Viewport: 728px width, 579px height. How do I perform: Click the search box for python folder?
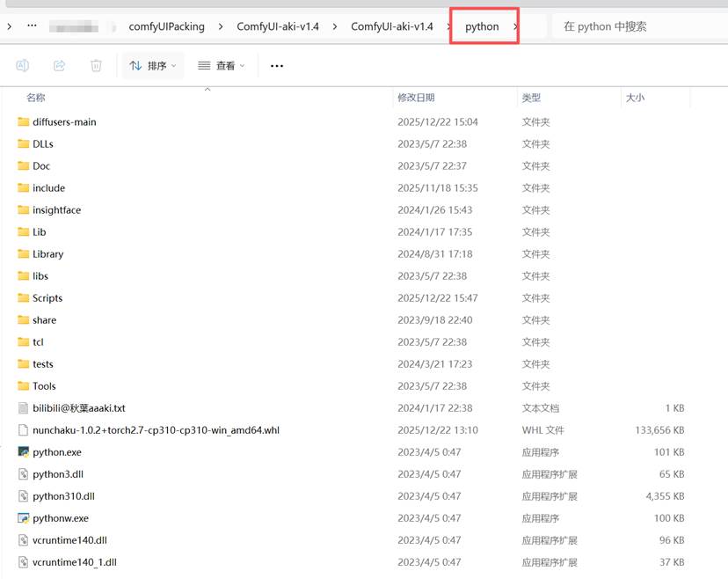pos(637,26)
